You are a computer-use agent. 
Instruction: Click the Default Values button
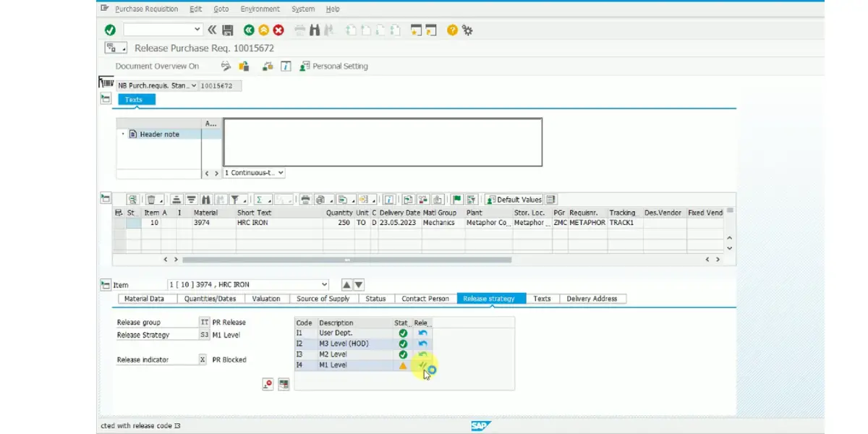point(514,200)
